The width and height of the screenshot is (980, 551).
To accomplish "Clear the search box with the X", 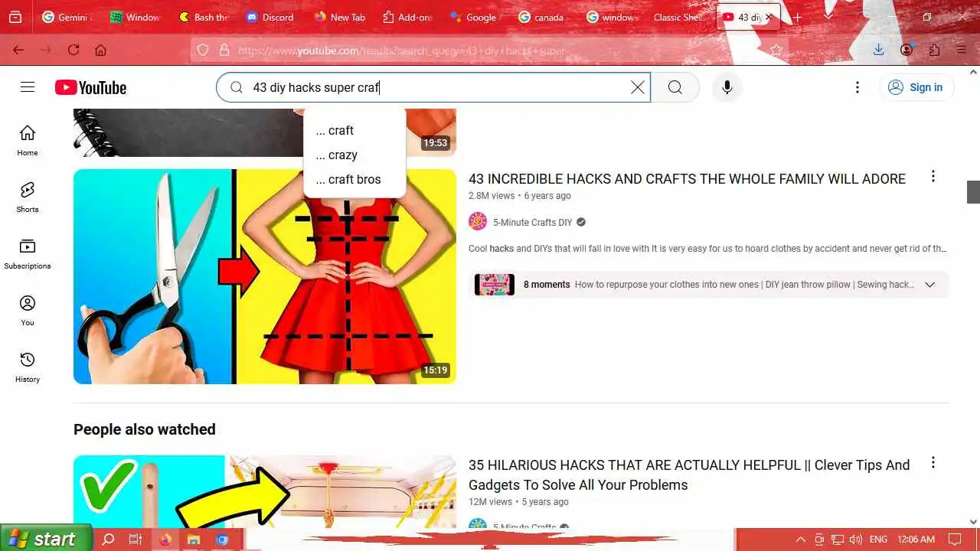I will coord(637,87).
